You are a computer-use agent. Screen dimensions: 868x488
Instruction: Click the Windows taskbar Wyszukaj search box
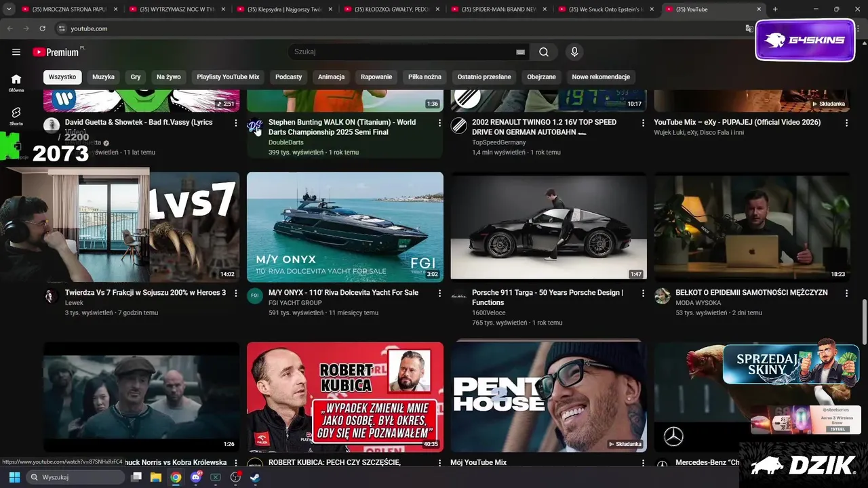click(x=75, y=477)
